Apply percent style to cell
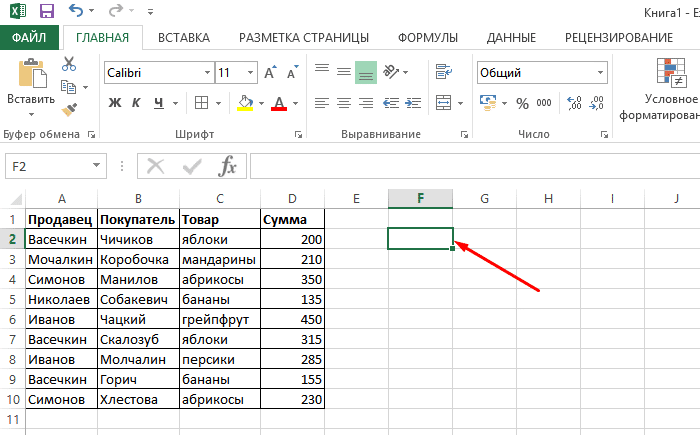 [521, 102]
